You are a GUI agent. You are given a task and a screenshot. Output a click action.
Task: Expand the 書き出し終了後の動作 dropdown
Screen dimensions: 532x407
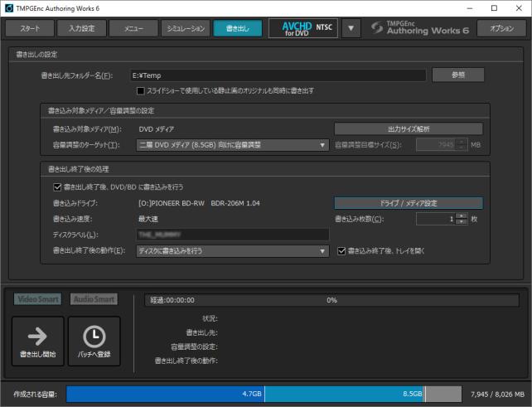(x=232, y=251)
